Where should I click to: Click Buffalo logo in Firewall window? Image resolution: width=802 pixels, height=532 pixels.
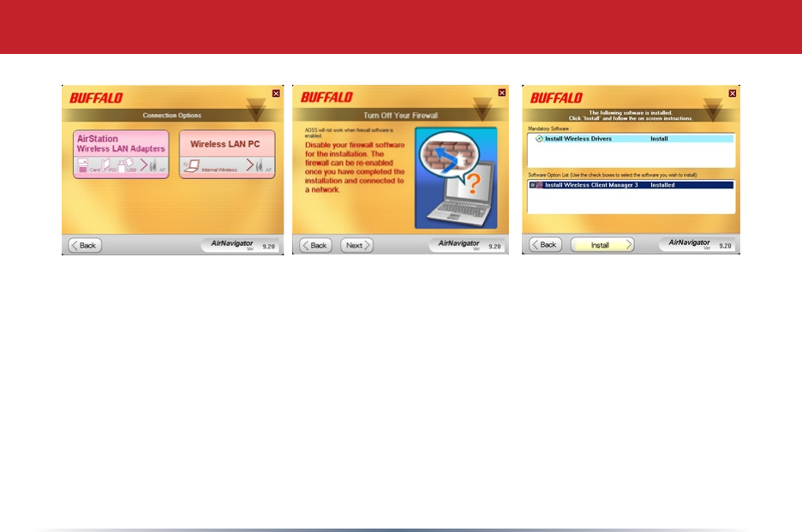point(326,97)
